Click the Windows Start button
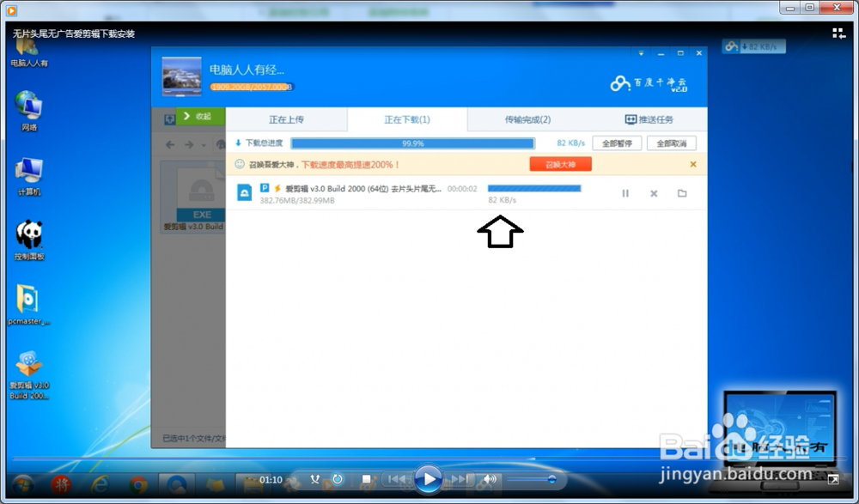Viewport: 859px width, 504px height. point(22,484)
